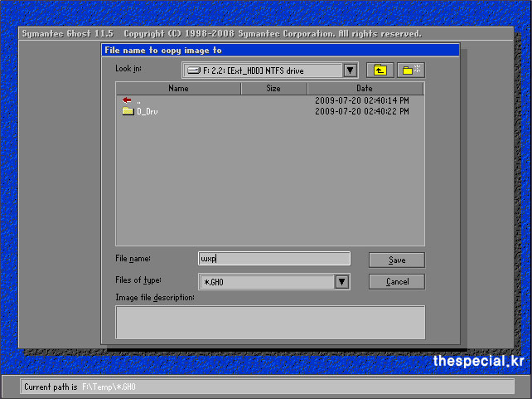Screen dimensions: 532x399
Task: Go up one folder level icon
Action: (x=380, y=71)
